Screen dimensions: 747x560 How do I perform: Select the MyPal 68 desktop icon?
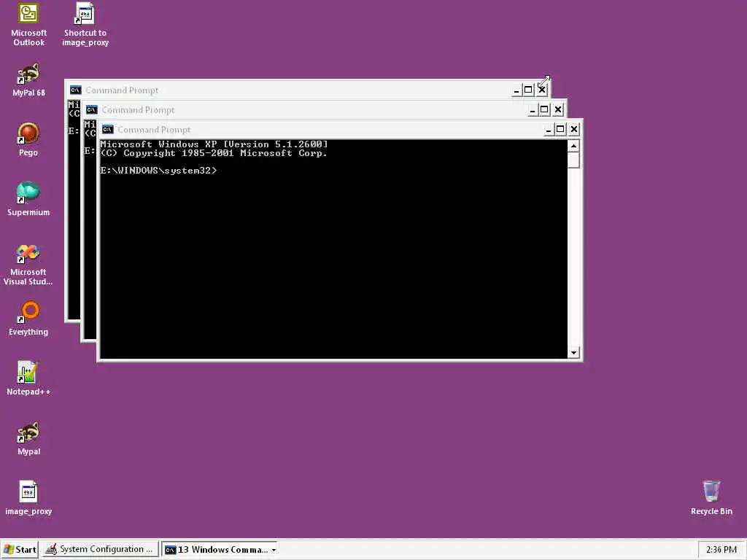28,80
